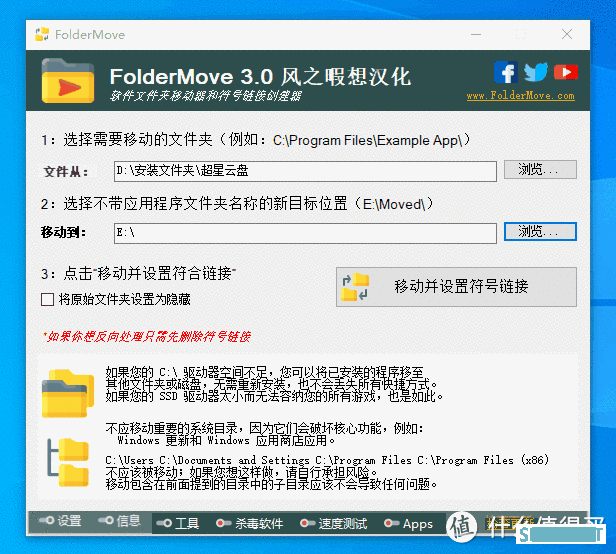Click the folder tree hierarchy icon

click(x=68, y=462)
